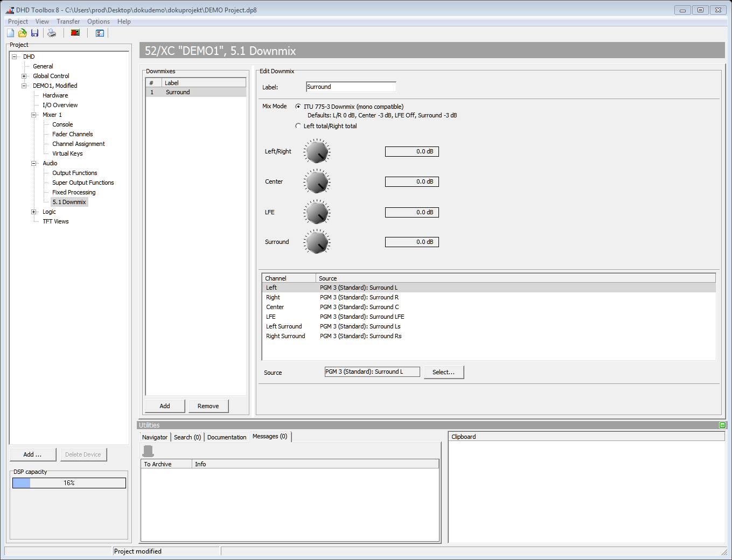The width and height of the screenshot is (732, 560).
Task: Click the Add downmix button
Action: [x=165, y=406]
